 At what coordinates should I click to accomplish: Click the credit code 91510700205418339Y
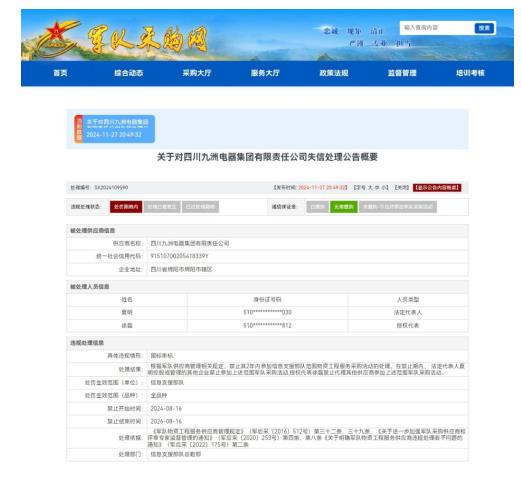tap(179, 256)
